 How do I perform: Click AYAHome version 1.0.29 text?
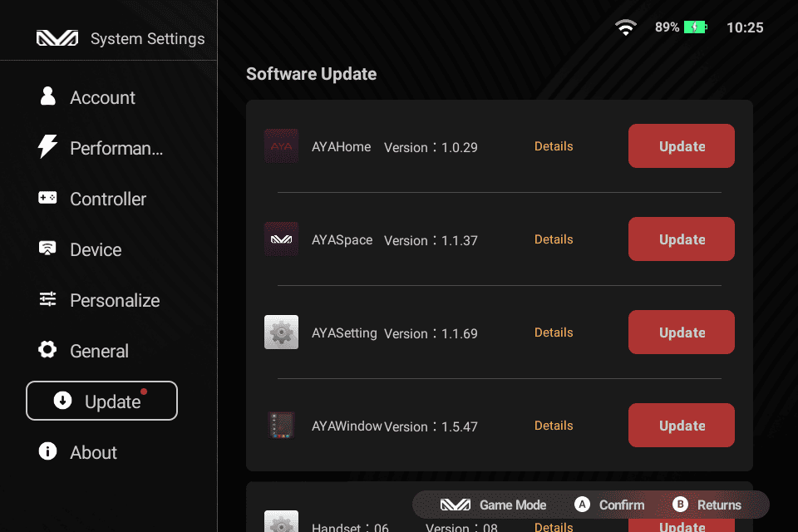pos(431,147)
